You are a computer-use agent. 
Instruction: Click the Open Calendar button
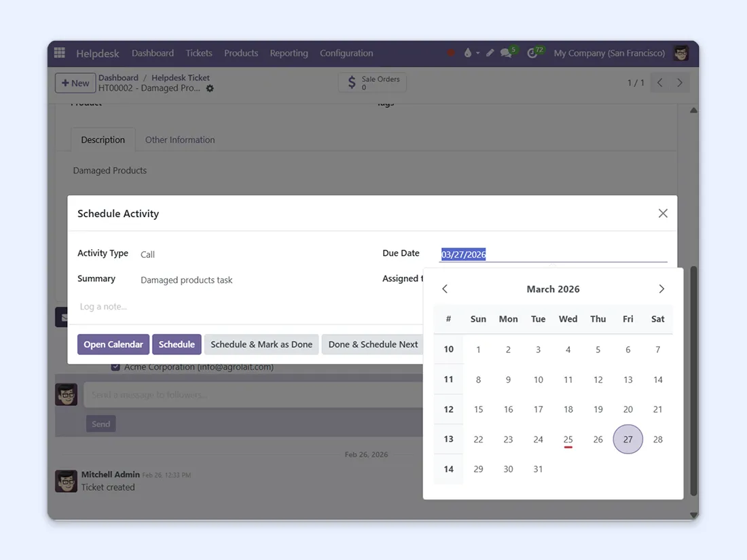pyautogui.click(x=113, y=344)
